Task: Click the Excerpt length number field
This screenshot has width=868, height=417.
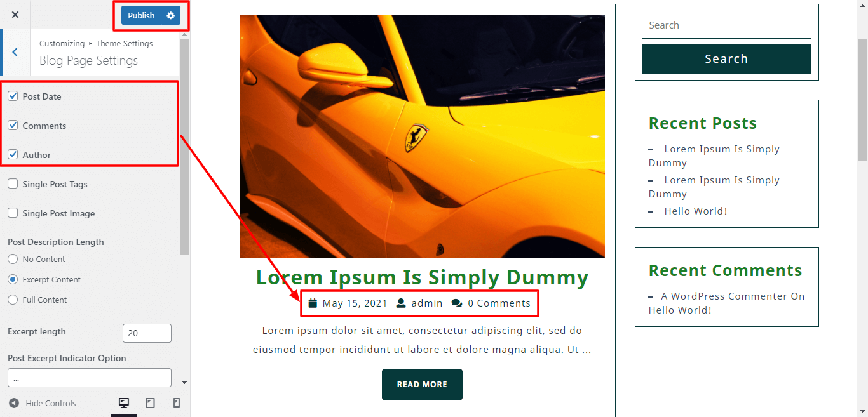Action: (x=147, y=333)
